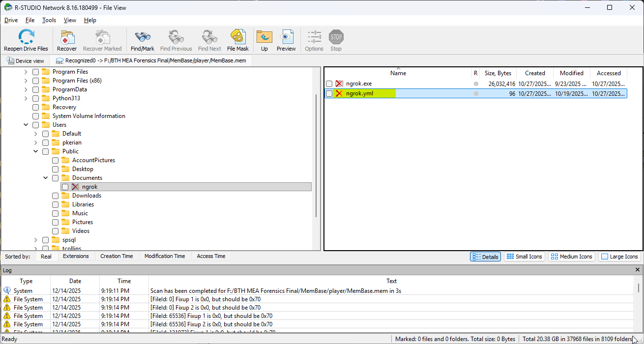644x344 pixels.
Task: Expand the Python313 folder
Action: point(26,98)
